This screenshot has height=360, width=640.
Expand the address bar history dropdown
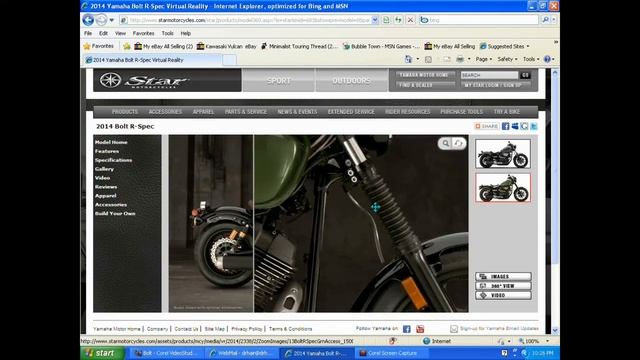pyautogui.click(x=375, y=20)
